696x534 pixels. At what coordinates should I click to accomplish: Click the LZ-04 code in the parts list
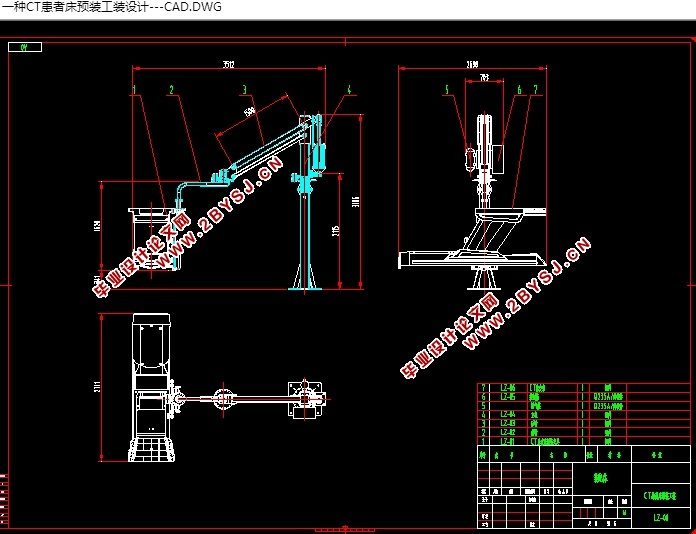point(508,415)
